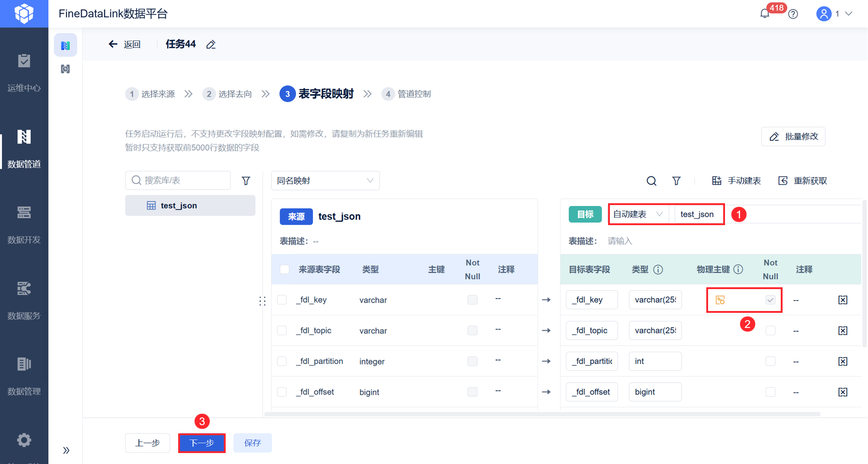Edit target field name _fdl_offset
This screenshot has width=868, height=464.
coord(592,392)
